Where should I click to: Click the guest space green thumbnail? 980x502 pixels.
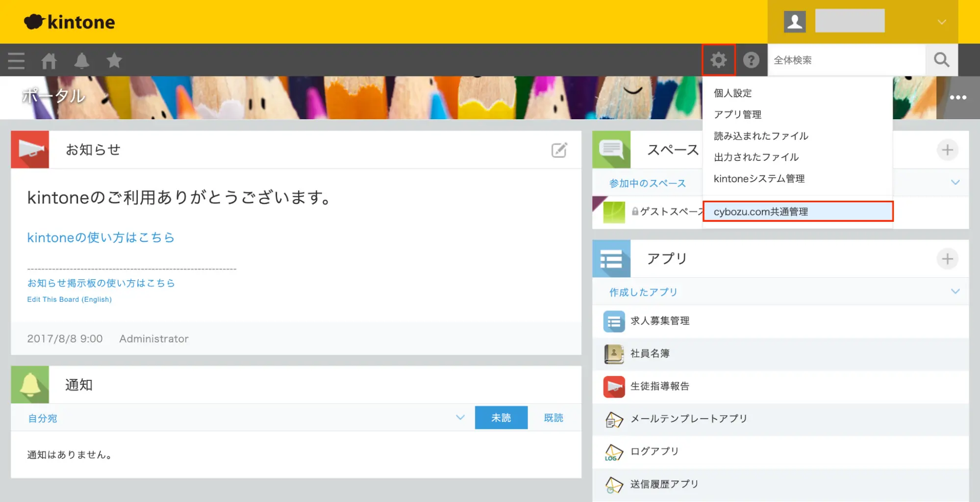point(614,212)
